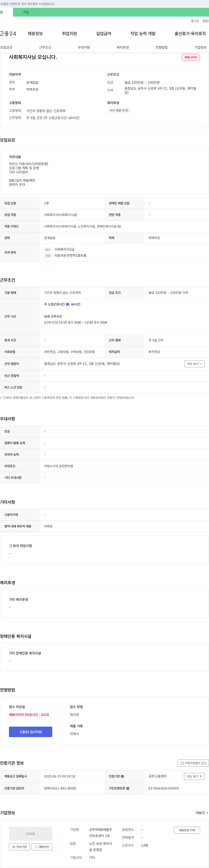Image resolution: width=209 pixels, height=868 pixels.
Task: Open the 실업급여 menu
Action: (103, 34)
